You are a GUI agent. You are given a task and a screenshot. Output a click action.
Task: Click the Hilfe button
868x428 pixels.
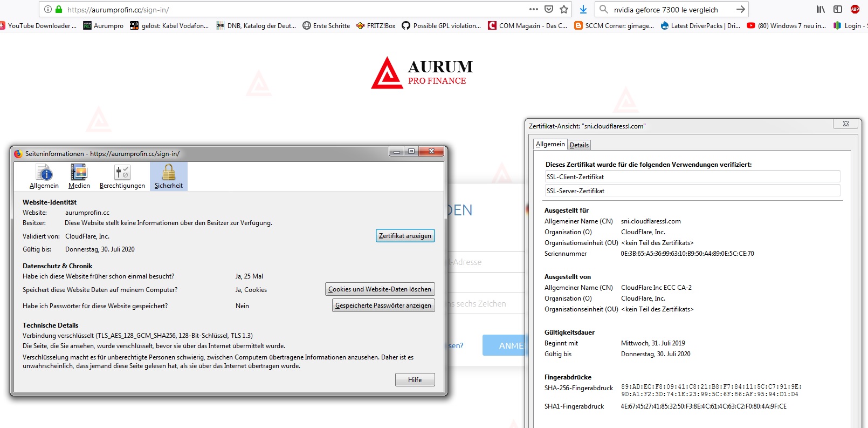[x=415, y=380]
